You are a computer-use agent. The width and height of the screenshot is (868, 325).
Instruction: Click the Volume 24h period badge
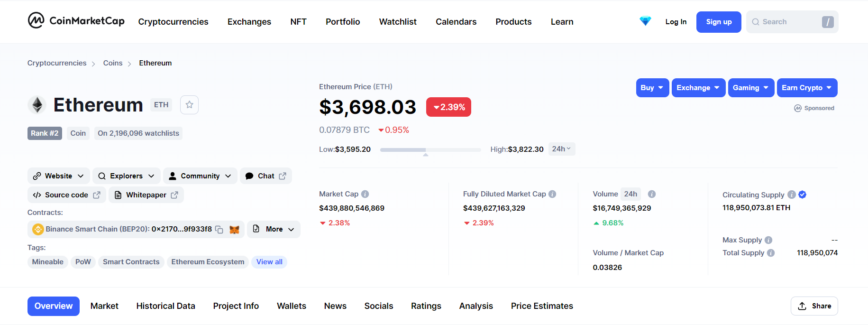click(630, 194)
